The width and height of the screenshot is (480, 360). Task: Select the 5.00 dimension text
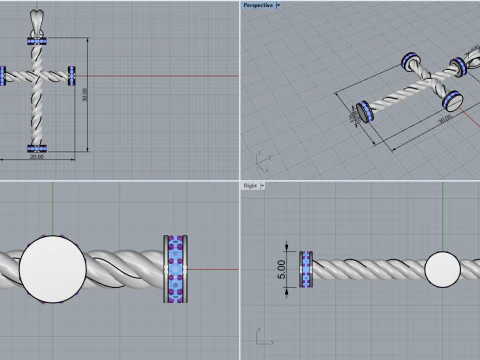(x=282, y=269)
